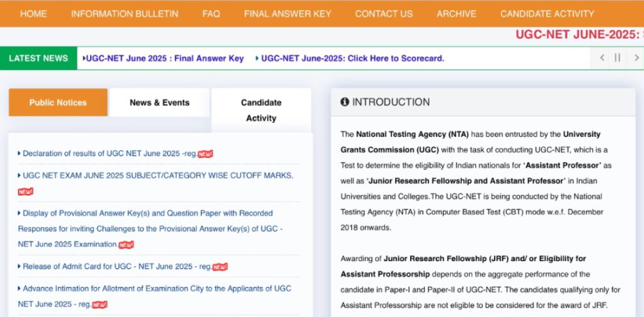This screenshot has width=644, height=317.
Task: Pause the latest news ticker
Action: 617,58
